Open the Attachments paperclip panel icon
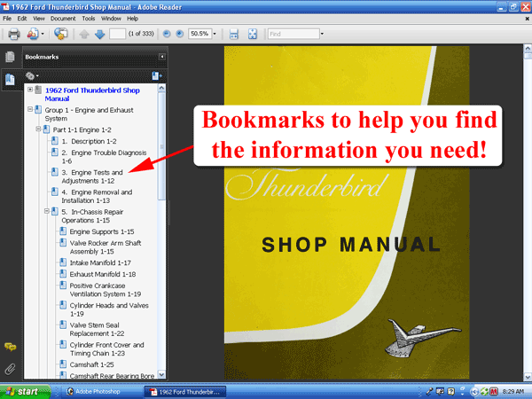The width and height of the screenshot is (532, 399). pyautogui.click(x=10, y=369)
